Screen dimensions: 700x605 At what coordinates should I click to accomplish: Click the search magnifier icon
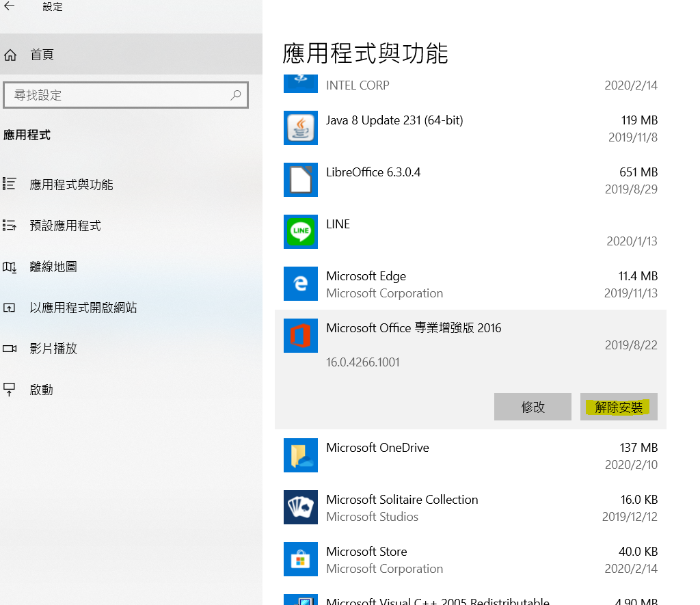(x=236, y=95)
